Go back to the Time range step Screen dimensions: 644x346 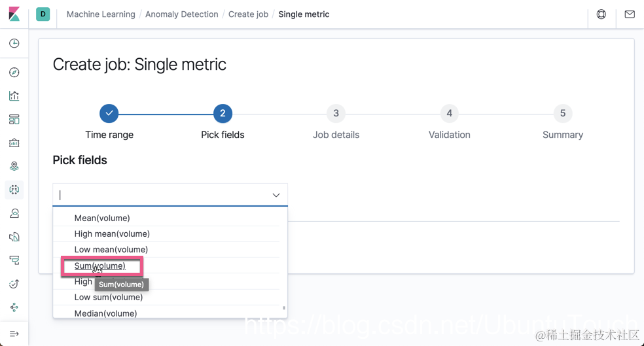pos(109,114)
